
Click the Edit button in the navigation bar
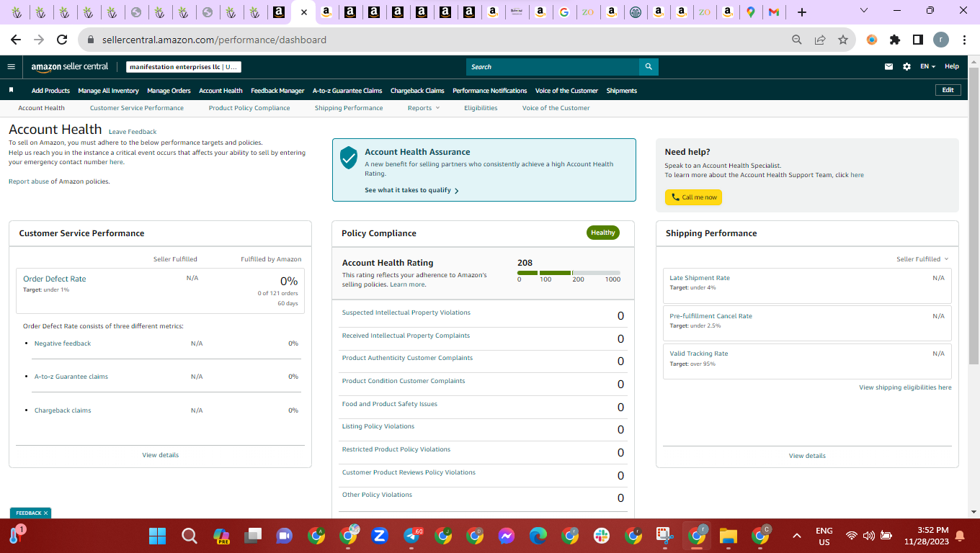[948, 90]
